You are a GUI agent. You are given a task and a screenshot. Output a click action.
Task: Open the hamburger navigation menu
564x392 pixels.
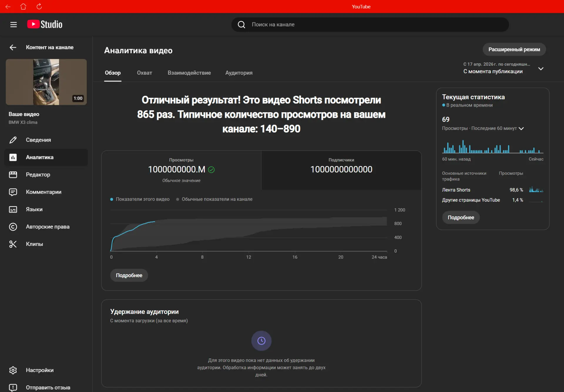click(14, 25)
